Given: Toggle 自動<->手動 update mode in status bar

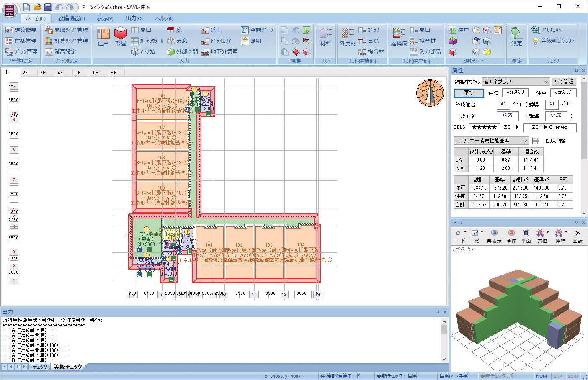Looking at the screenshot, I should (454, 376).
